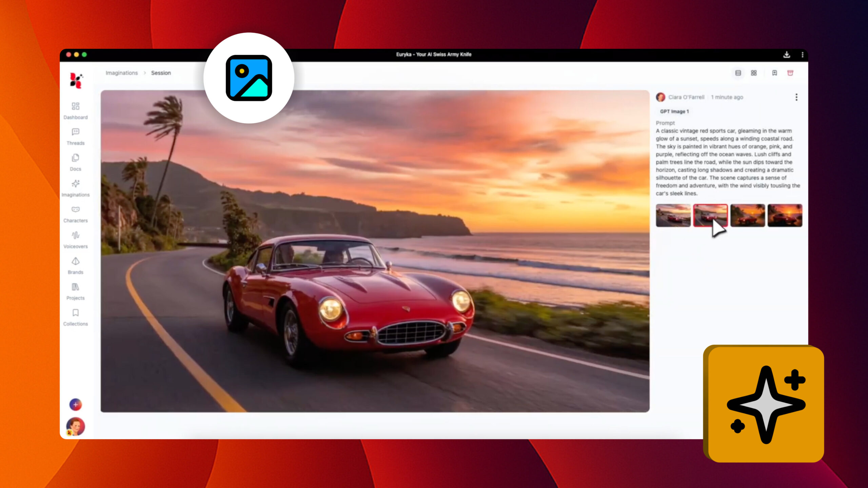Select the first generated car thumbnail
868x488 pixels.
[673, 215]
